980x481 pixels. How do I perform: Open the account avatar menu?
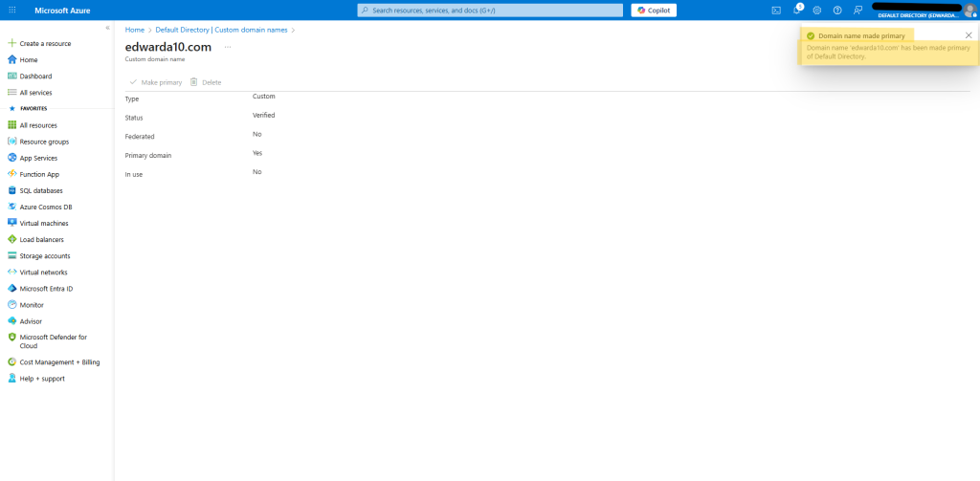point(969,10)
